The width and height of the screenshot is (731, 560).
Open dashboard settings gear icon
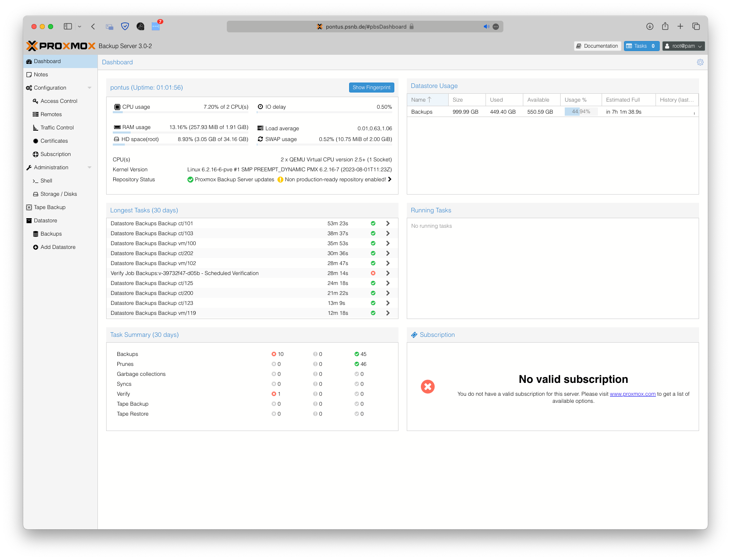[700, 62]
